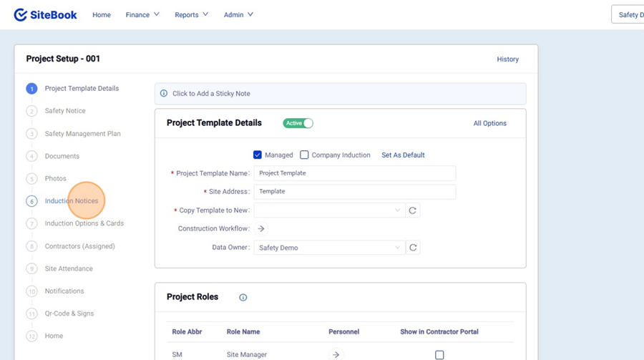Click the Set As Default link

coord(403,155)
